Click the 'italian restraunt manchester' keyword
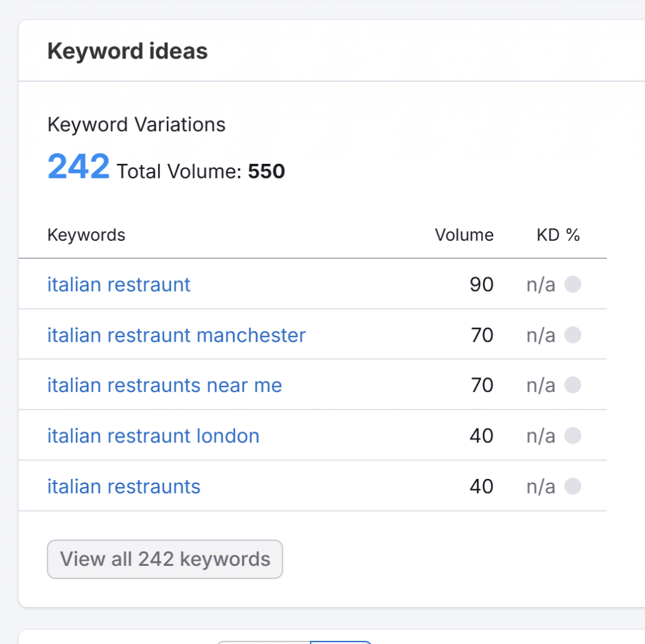This screenshot has height=644, width=645. [176, 335]
